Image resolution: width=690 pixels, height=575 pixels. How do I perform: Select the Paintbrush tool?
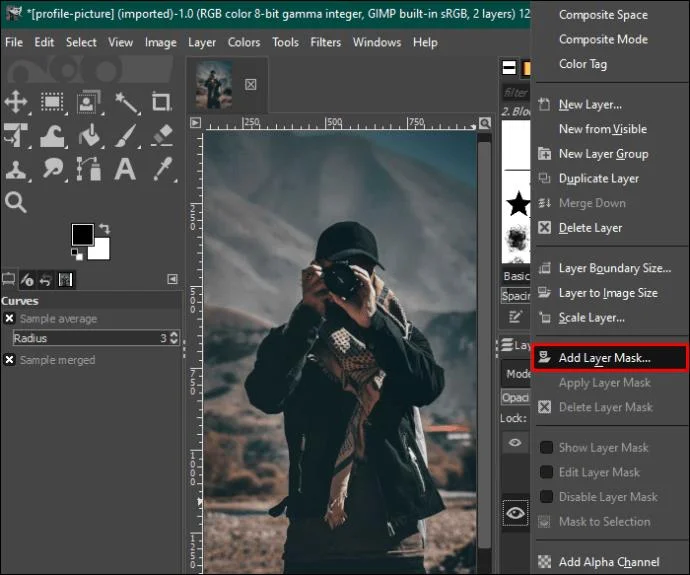[126, 135]
